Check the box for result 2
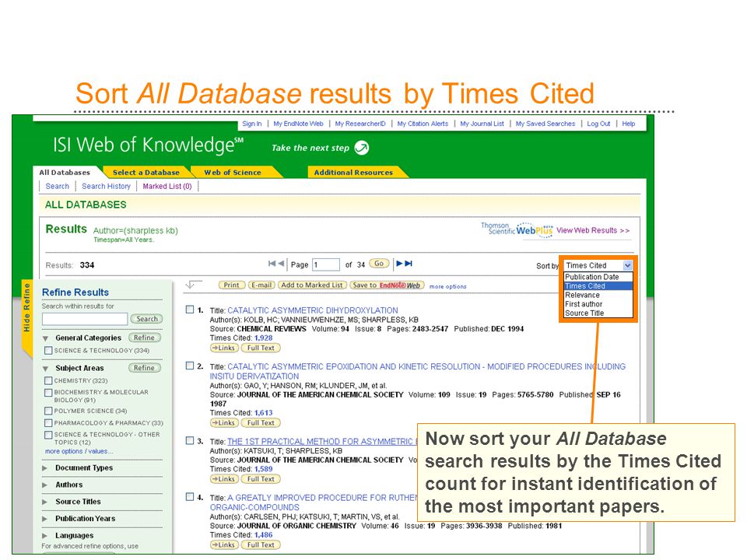 coord(190,366)
